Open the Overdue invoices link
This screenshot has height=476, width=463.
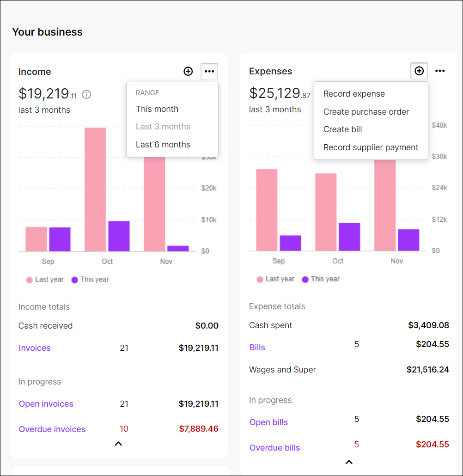click(x=52, y=429)
